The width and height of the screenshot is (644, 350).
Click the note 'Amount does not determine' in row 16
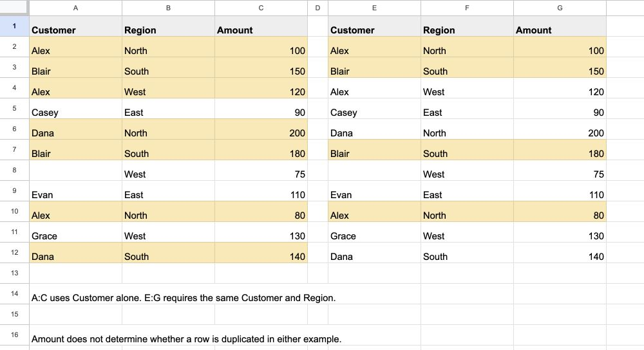(x=187, y=339)
